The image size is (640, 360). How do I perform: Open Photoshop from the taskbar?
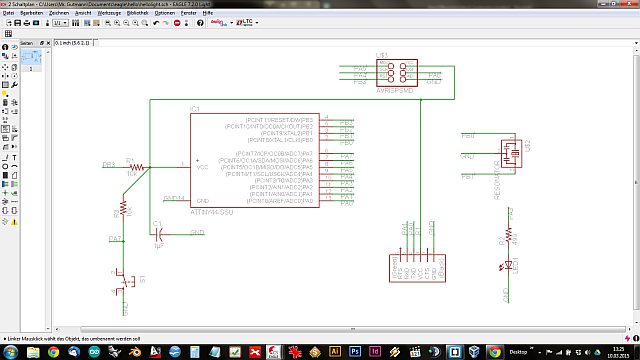point(355,351)
